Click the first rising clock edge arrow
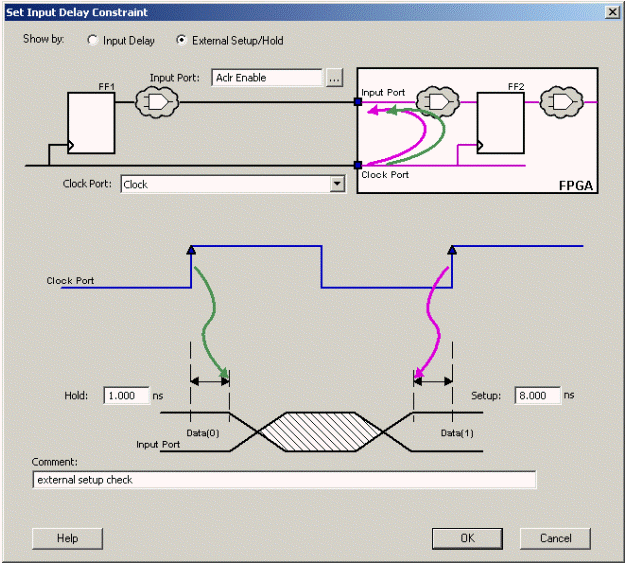Screen dimensions: 625x563 (191, 250)
